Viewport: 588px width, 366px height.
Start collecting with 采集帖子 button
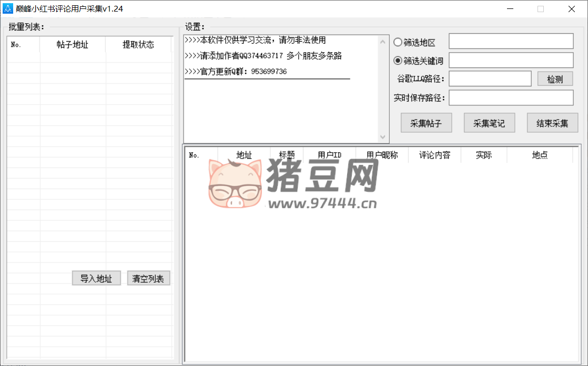coord(426,123)
